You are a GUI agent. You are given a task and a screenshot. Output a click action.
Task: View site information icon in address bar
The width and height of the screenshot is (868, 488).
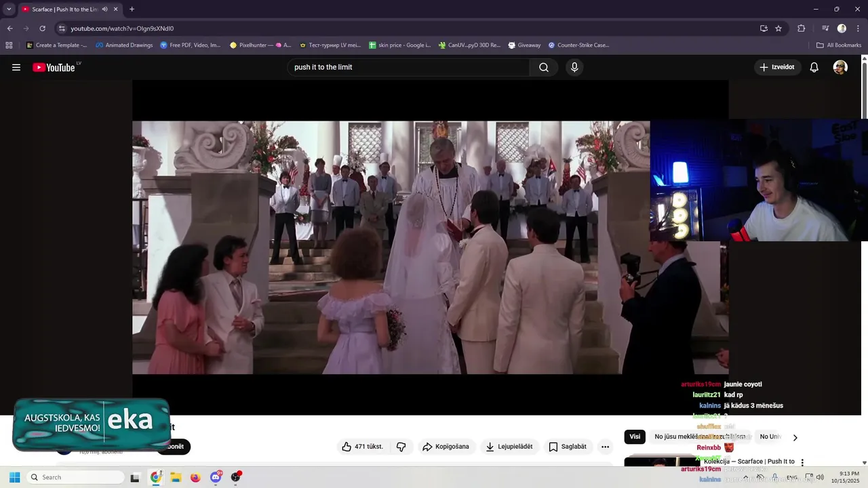pos(62,28)
